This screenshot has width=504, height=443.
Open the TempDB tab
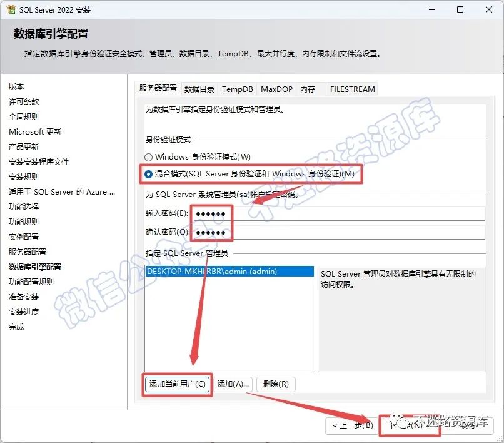coord(238,89)
